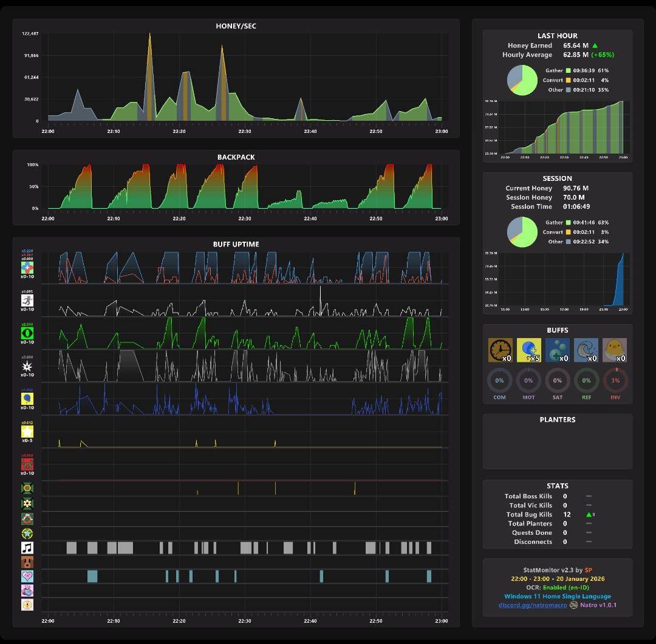656x644 pixels.
Task: Click the COM 0% progress ring
Action: tap(499, 381)
